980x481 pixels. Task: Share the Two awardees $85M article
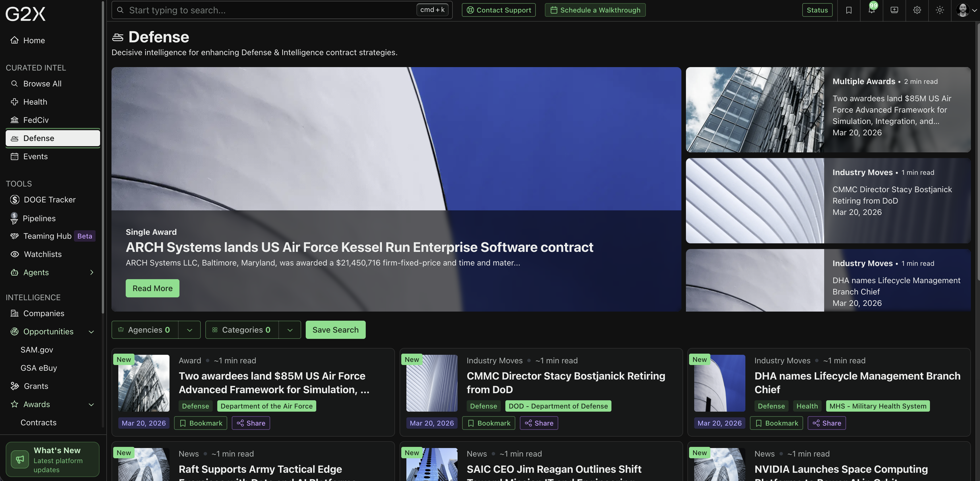251,424
